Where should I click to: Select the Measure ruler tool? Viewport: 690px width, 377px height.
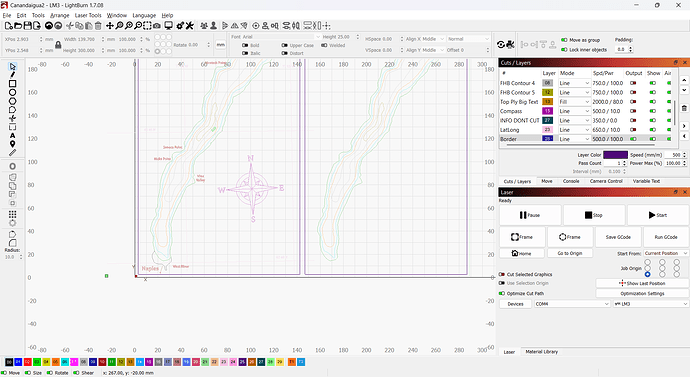pyautogui.click(x=12, y=153)
